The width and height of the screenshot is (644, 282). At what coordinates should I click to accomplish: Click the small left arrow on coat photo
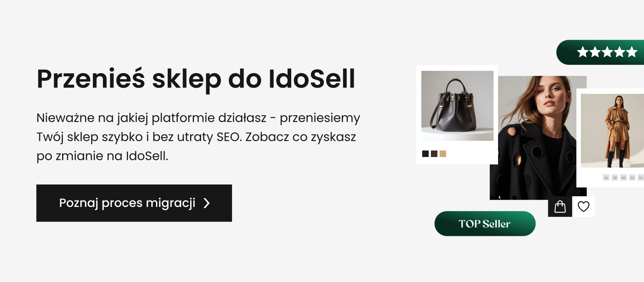[x=499, y=197]
